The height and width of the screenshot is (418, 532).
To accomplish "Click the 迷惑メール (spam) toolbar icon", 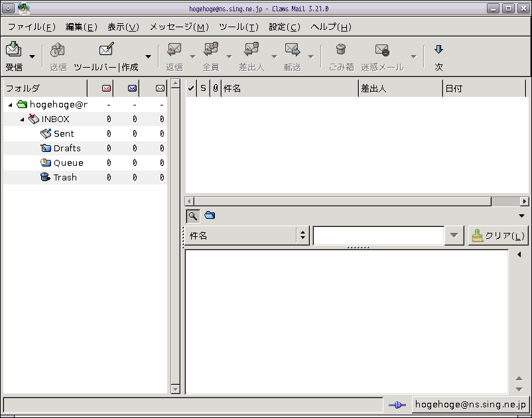I will click(x=382, y=50).
